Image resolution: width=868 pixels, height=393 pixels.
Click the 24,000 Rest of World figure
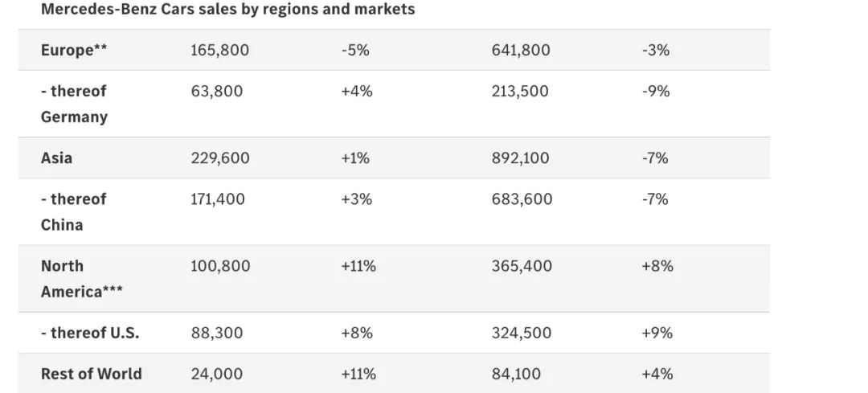click(x=216, y=374)
